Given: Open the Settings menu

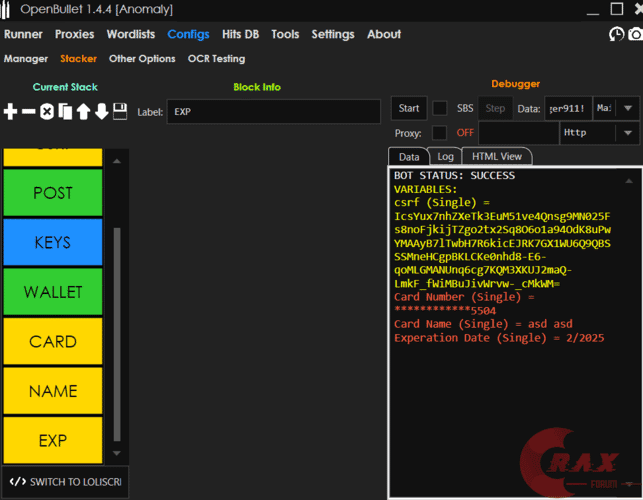Looking at the screenshot, I should (332, 34).
